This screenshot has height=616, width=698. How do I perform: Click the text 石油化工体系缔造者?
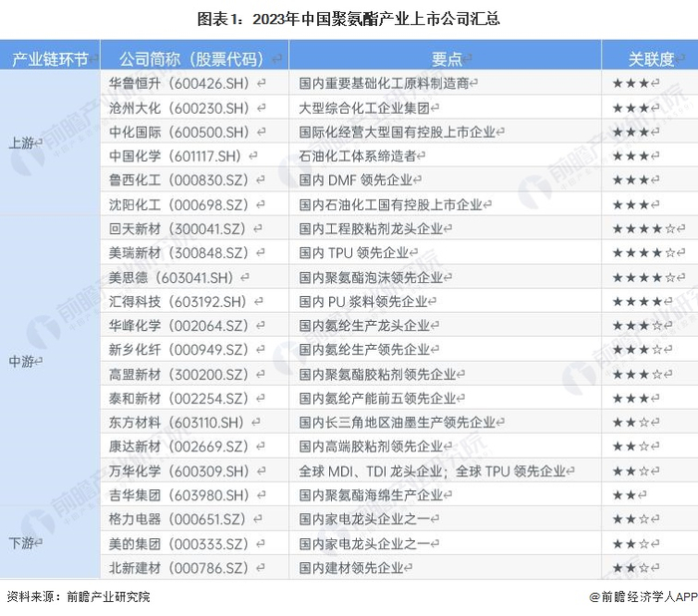point(357,155)
